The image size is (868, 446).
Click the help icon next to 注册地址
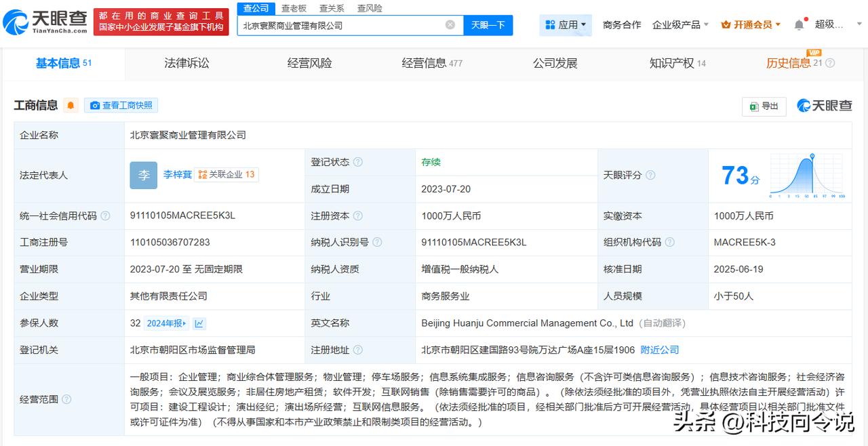point(358,350)
